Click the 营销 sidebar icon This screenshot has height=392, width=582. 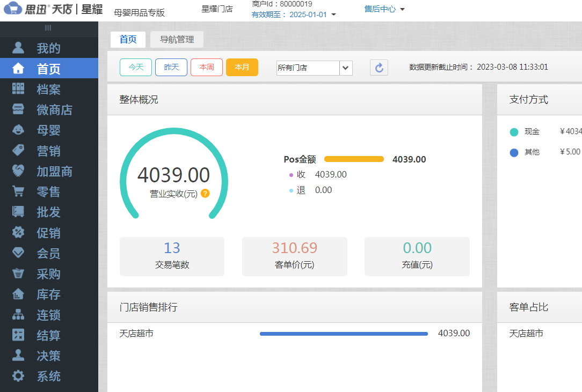click(49, 151)
